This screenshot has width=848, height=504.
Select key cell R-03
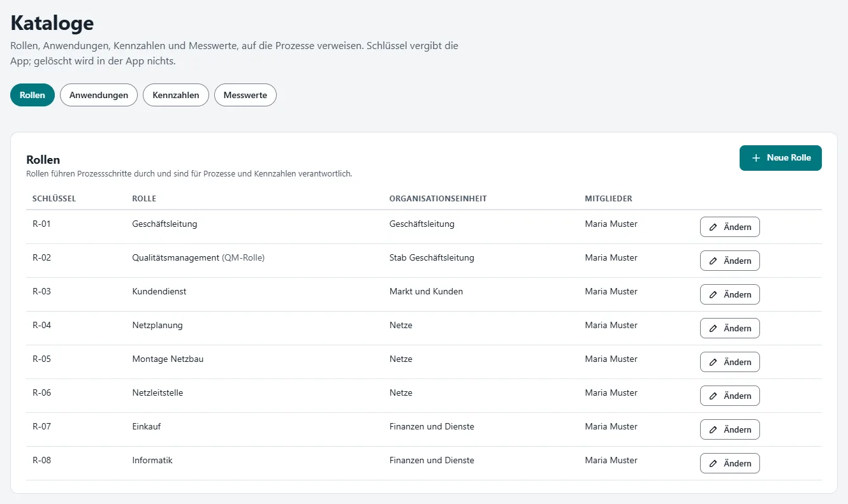[41, 291]
